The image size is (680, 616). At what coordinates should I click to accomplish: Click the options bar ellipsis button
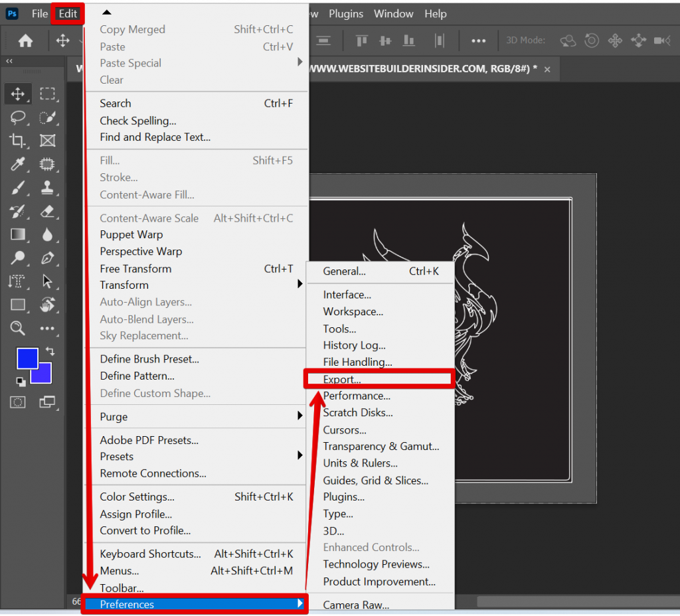click(479, 40)
